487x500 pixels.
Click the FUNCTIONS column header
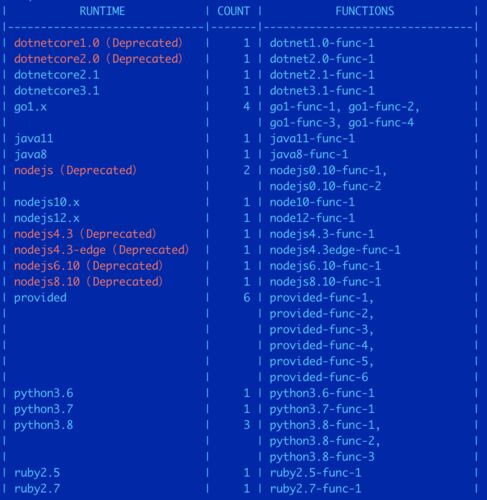[365, 11]
